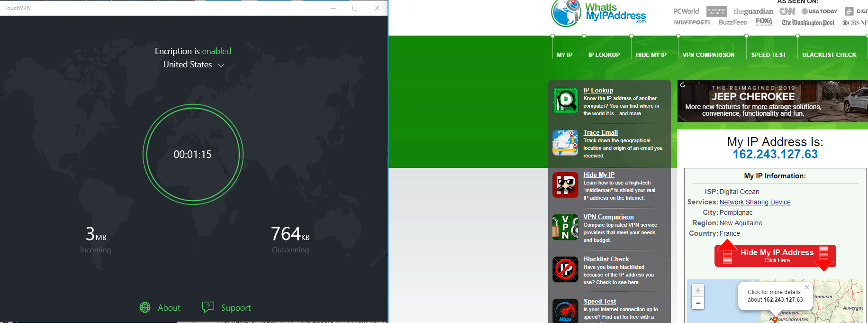
Task: Follow the Speed Test sidebar link
Action: [x=600, y=301]
